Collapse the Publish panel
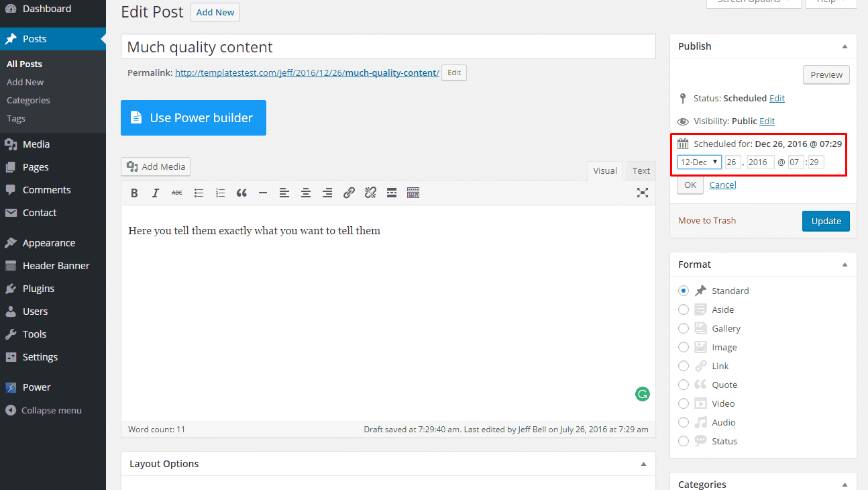 [845, 46]
